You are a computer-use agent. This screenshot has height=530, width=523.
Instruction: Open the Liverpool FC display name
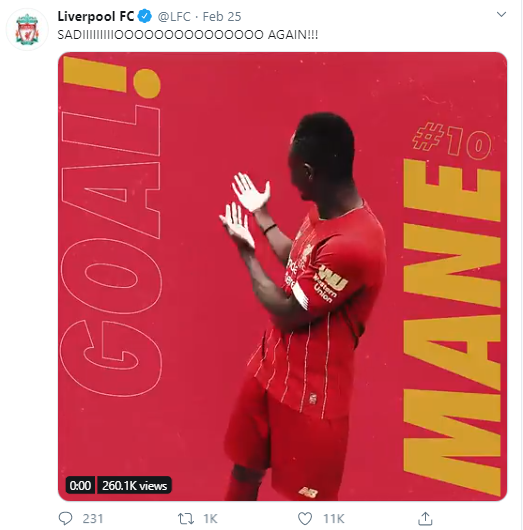click(x=96, y=16)
